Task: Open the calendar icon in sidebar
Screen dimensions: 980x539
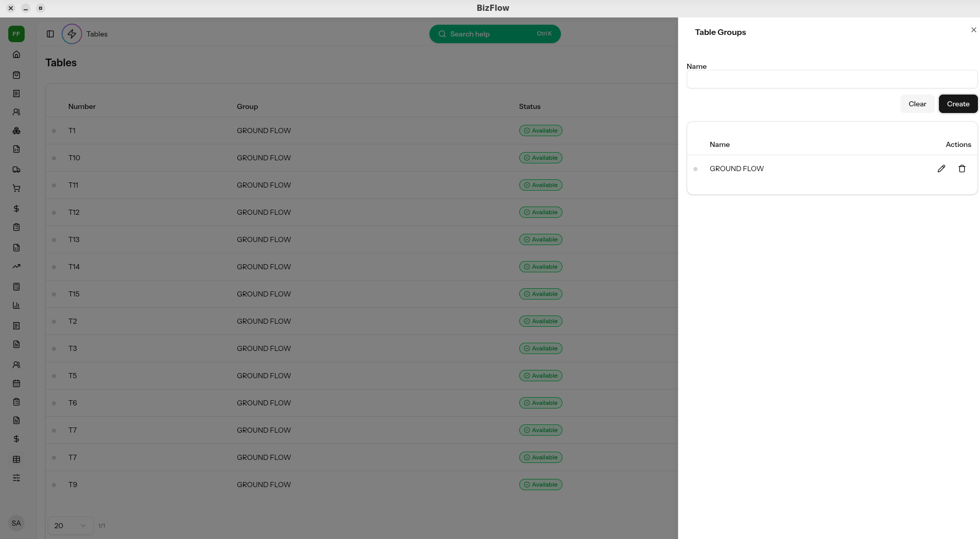Action: click(16, 383)
